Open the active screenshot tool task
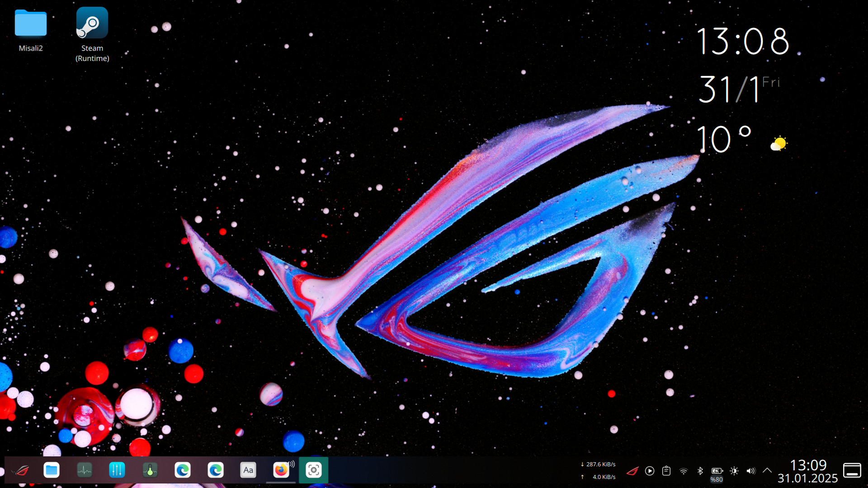868x488 pixels. pos(314,470)
